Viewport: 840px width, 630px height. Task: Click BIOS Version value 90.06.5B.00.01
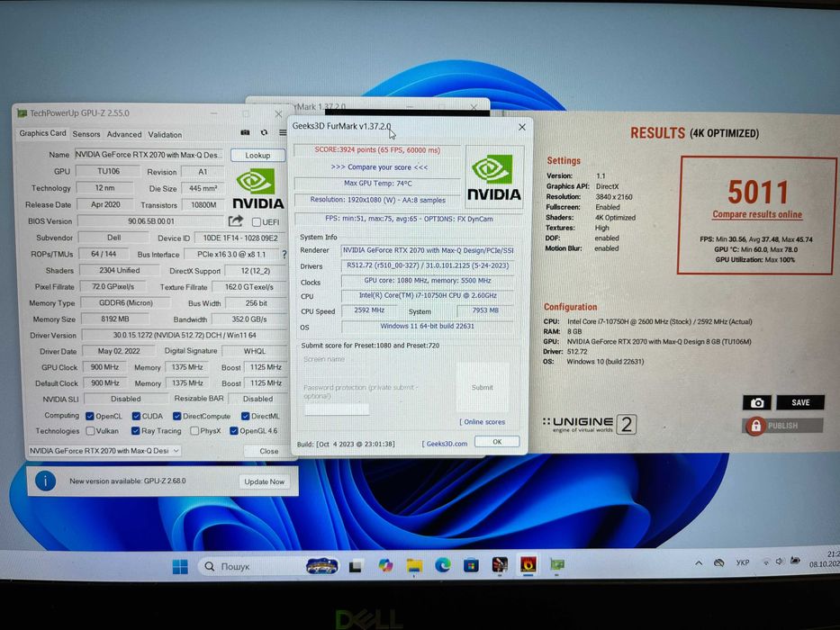tap(151, 220)
